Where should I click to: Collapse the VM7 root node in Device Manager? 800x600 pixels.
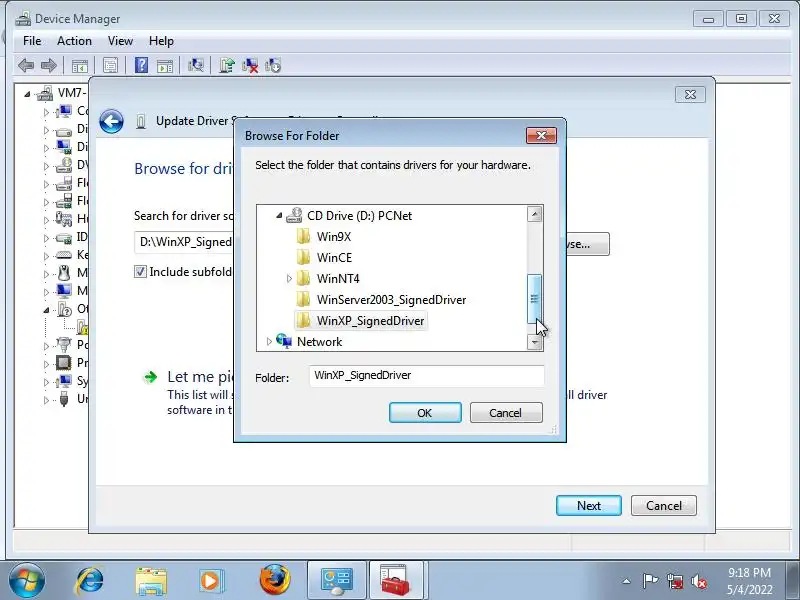click(x=27, y=94)
